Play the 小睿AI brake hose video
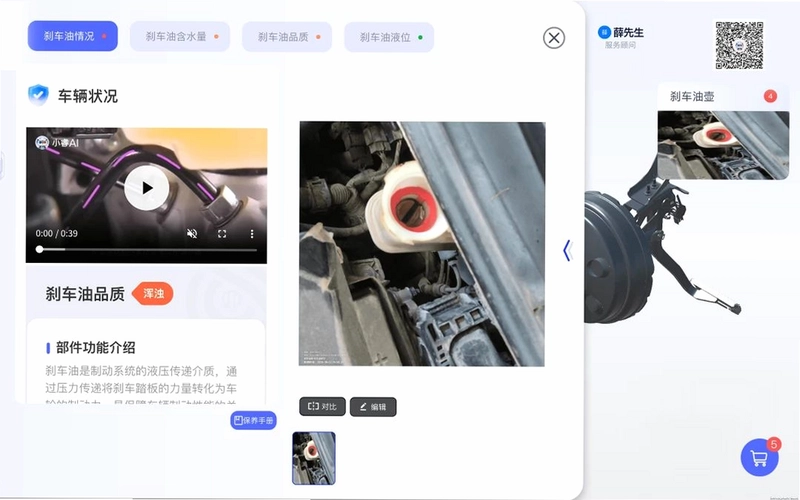This screenshot has width=800, height=500. (x=146, y=188)
